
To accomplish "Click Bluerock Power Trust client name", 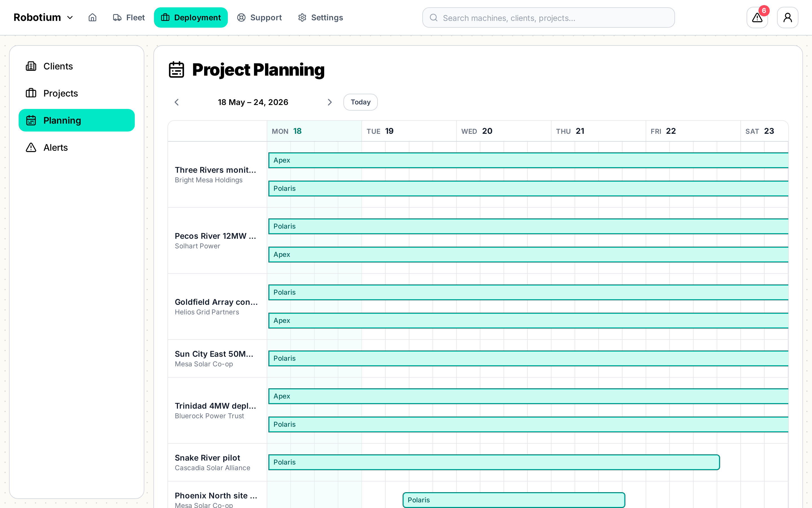I will tap(209, 416).
